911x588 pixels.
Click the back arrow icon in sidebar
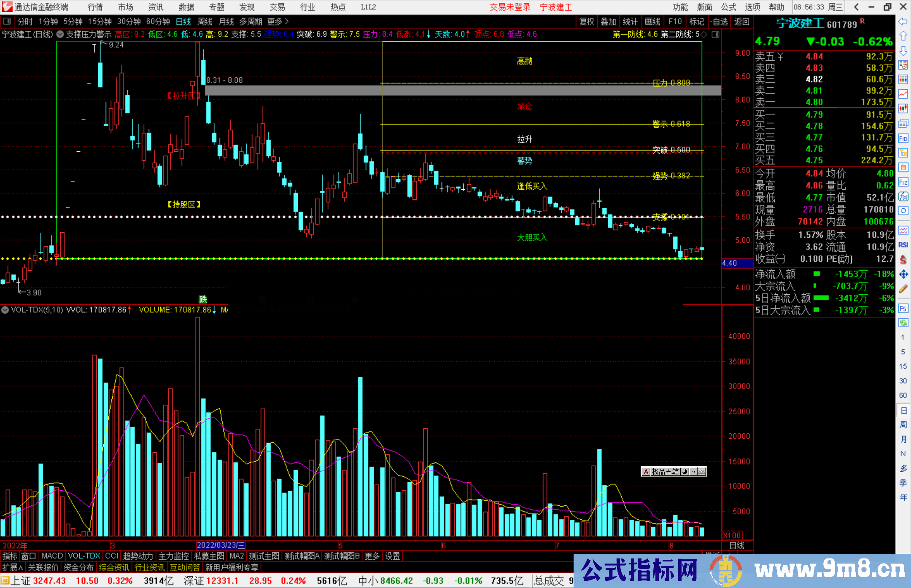coord(903,21)
